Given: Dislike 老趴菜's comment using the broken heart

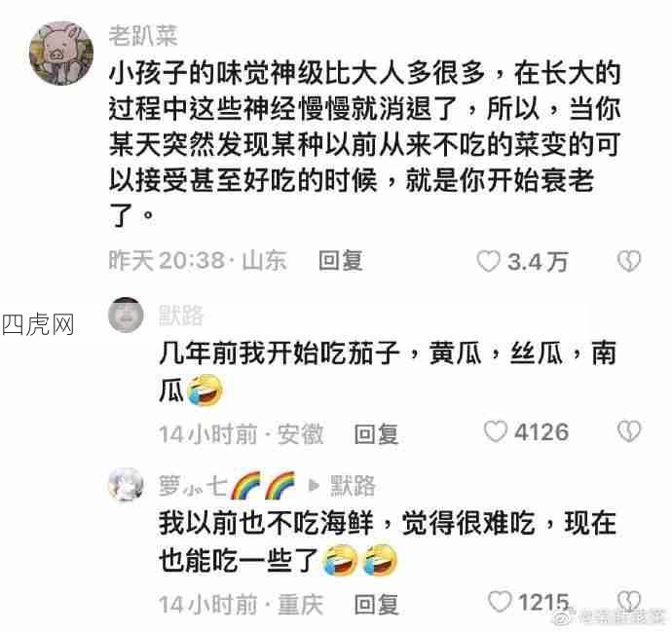Looking at the screenshot, I should [x=629, y=261].
